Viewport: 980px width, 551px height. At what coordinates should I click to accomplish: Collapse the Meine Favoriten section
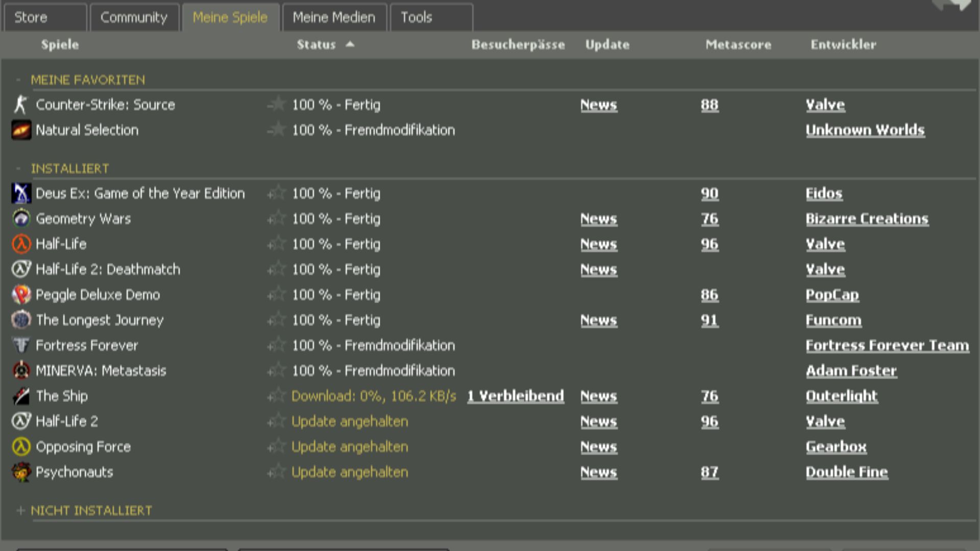coord(19,80)
